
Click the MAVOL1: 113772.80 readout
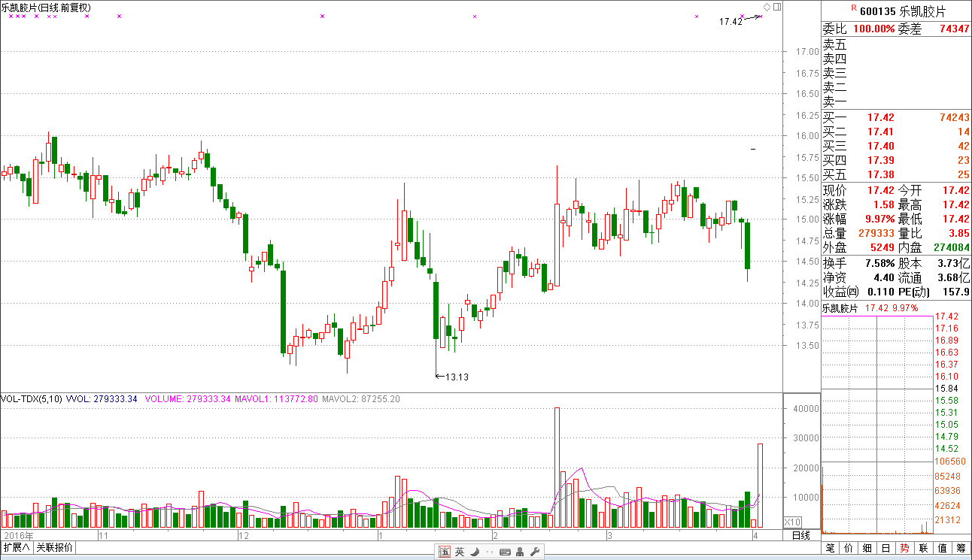[x=277, y=398]
